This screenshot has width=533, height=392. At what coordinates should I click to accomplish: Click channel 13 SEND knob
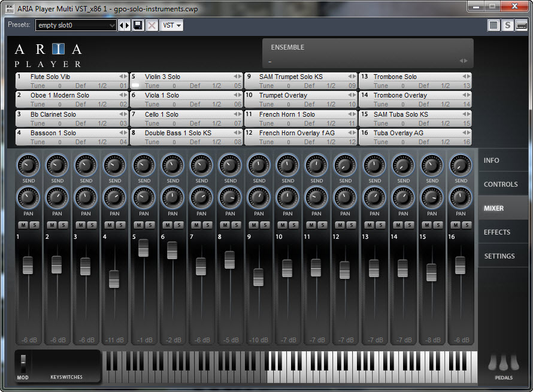374,165
